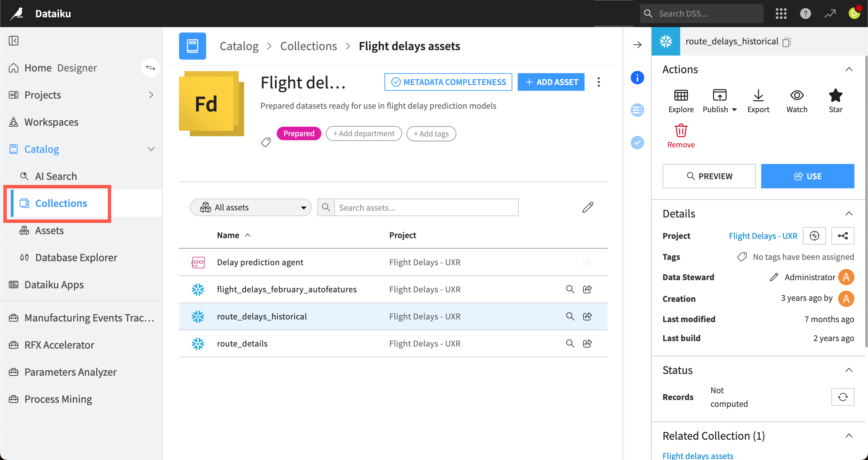Click Export action
868x460 pixels.
pos(758,101)
